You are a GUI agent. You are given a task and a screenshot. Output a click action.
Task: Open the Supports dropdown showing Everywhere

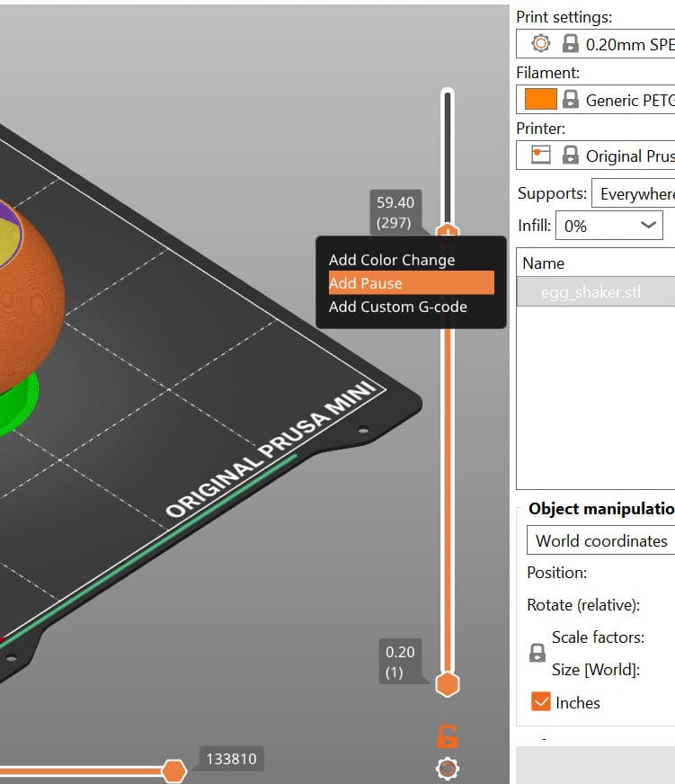(x=634, y=193)
